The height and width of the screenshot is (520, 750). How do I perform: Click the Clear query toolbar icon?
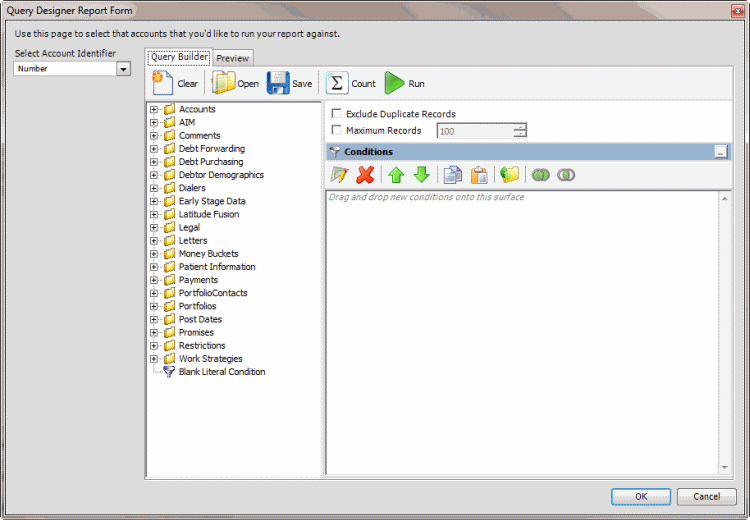click(164, 84)
